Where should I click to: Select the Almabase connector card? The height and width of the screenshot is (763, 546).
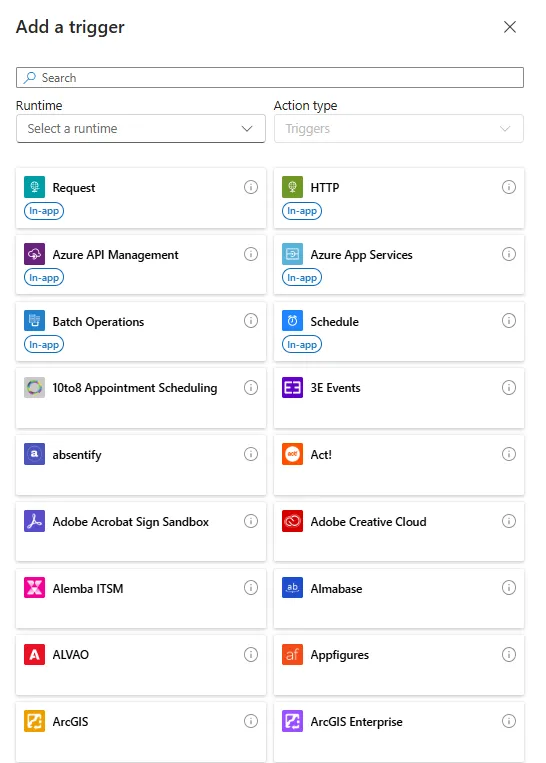click(399, 599)
